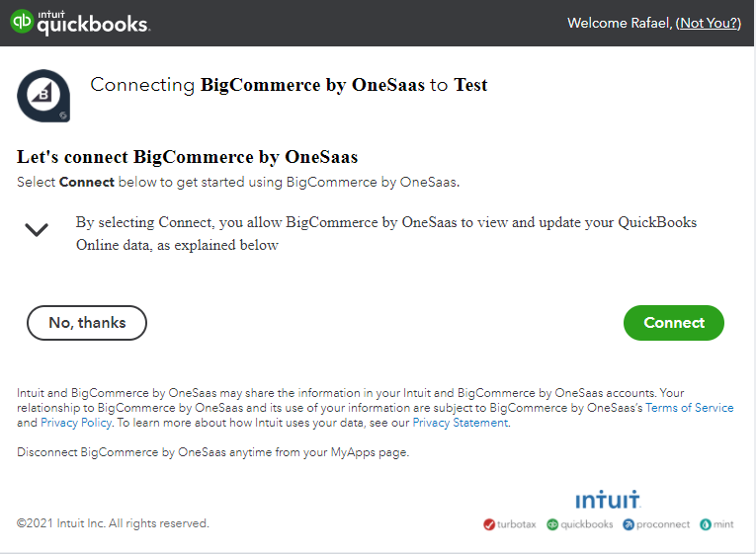Image resolution: width=756 pixels, height=554 pixels.
Task: Click the mint footer icon
Action: [706, 524]
